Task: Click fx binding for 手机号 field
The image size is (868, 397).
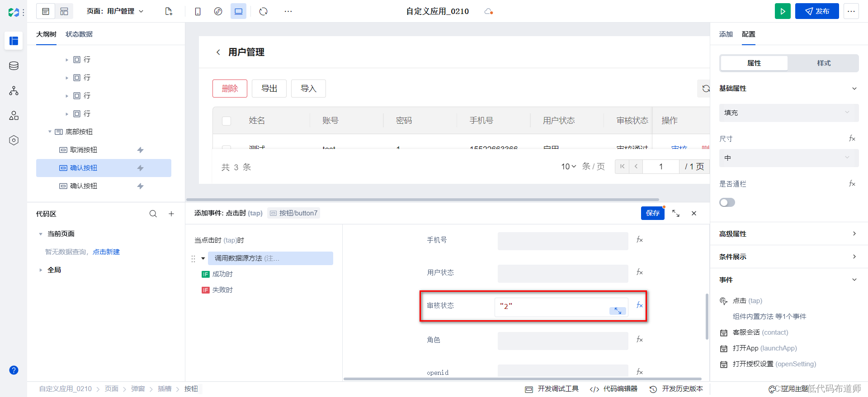Action: click(640, 240)
